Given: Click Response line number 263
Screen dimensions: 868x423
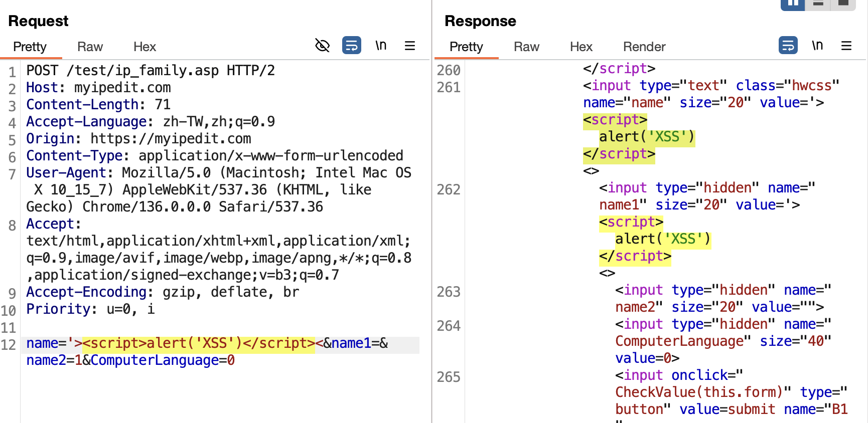Looking at the screenshot, I should point(449,292).
